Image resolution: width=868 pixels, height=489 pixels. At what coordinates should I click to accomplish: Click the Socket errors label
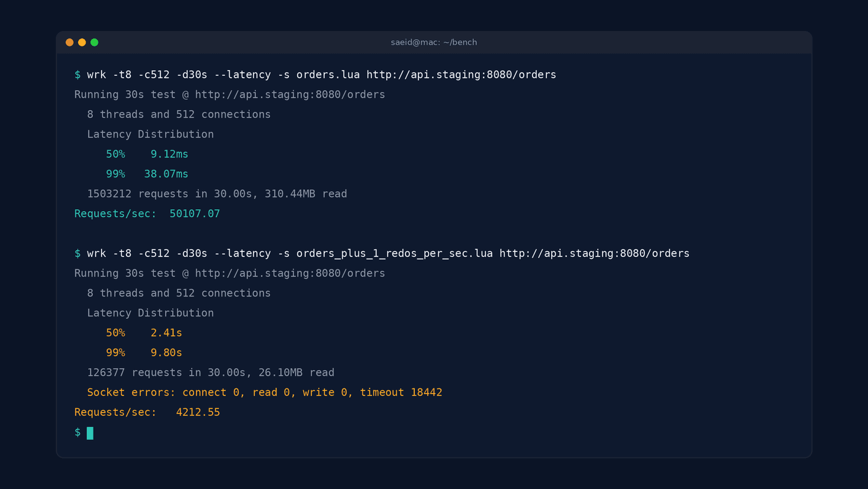click(131, 392)
